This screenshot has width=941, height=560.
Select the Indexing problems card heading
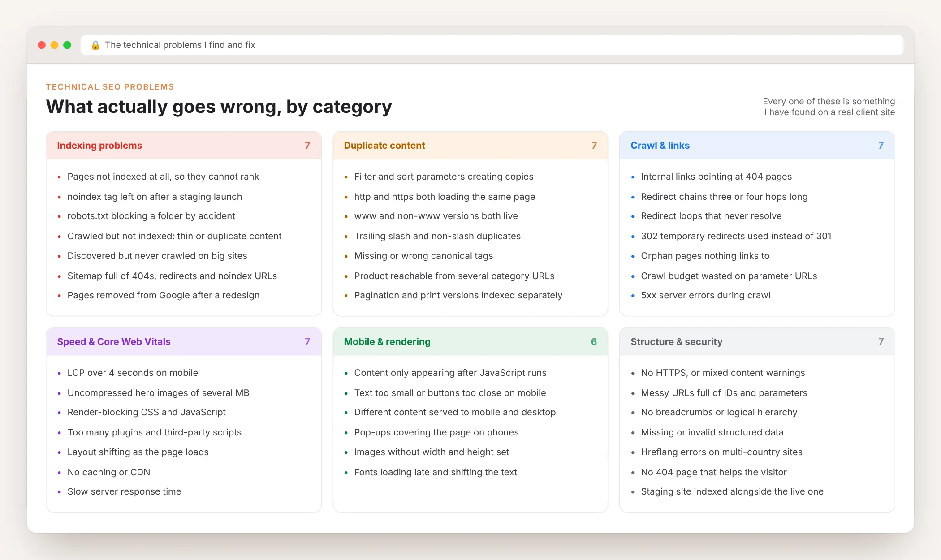pyautogui.click(x=99, y=145)
